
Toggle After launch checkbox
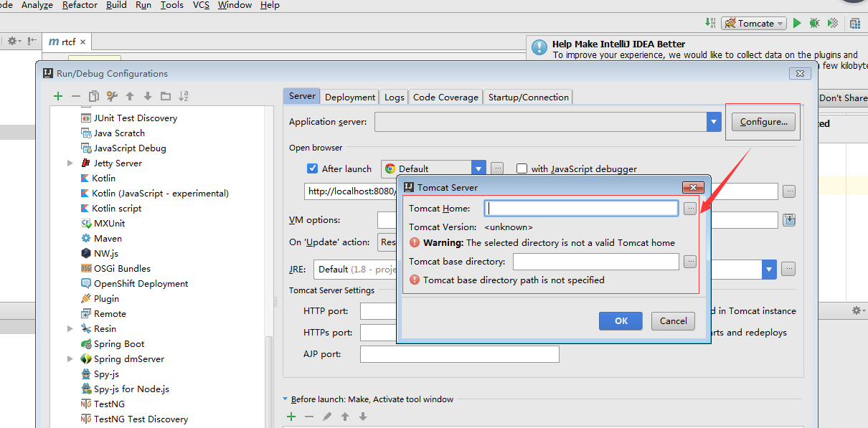(312, 168)
